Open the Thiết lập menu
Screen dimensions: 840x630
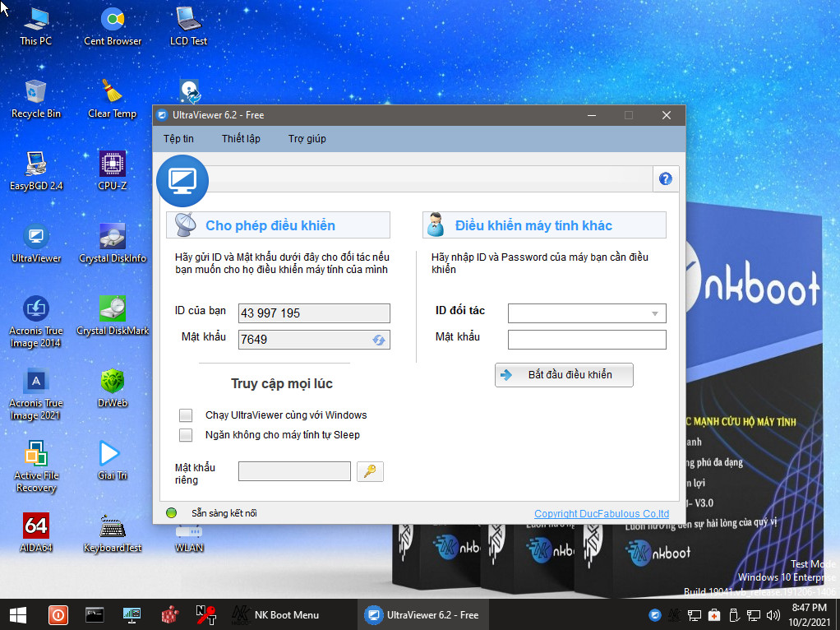pos(241,139)
